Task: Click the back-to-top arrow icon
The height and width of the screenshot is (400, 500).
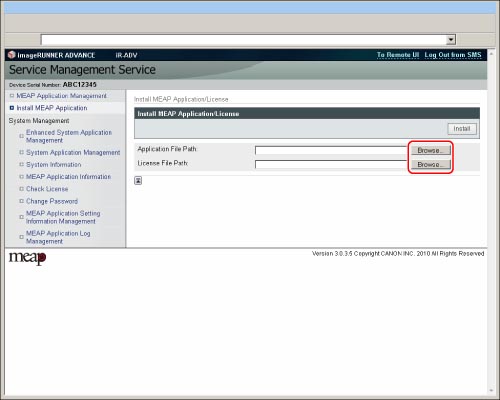Action: [138, 180]
